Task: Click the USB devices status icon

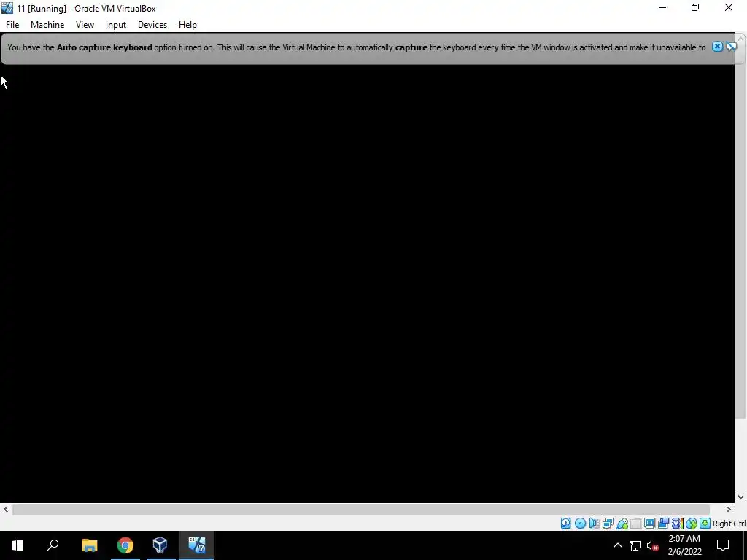Action: tap(622, 524)
